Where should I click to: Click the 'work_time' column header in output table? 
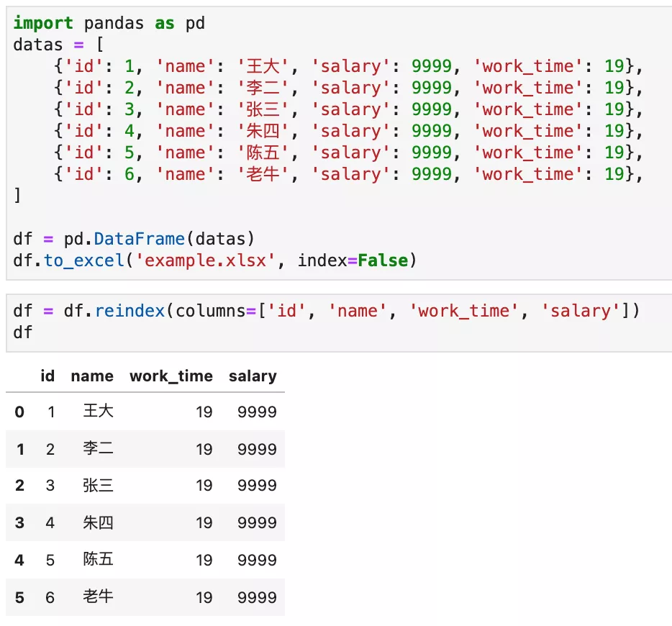(x=171, y=376)
